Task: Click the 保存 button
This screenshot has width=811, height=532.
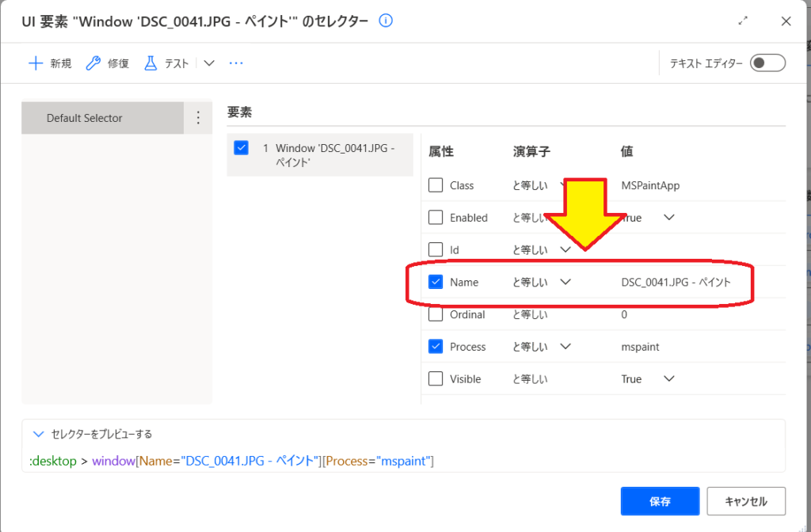Action: click(660, 501)
